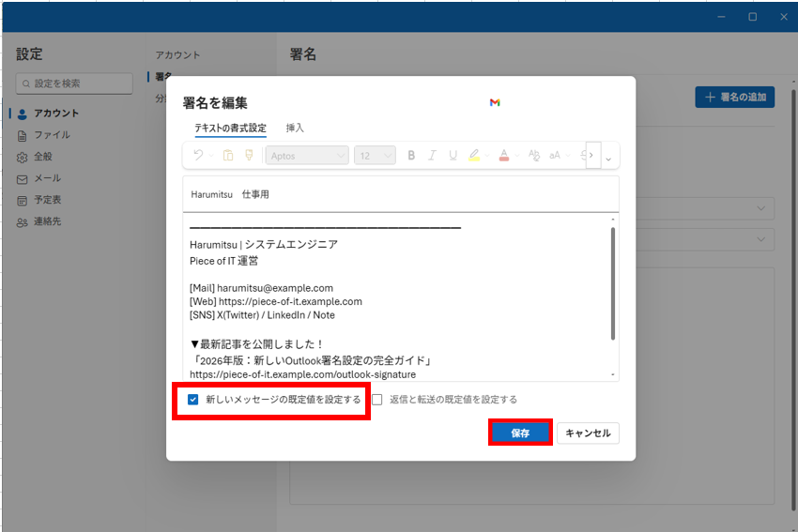Select the テキストの書式設定 tab
The height and width of the screenshot is (532, 798).
click(x=230, y=128)
